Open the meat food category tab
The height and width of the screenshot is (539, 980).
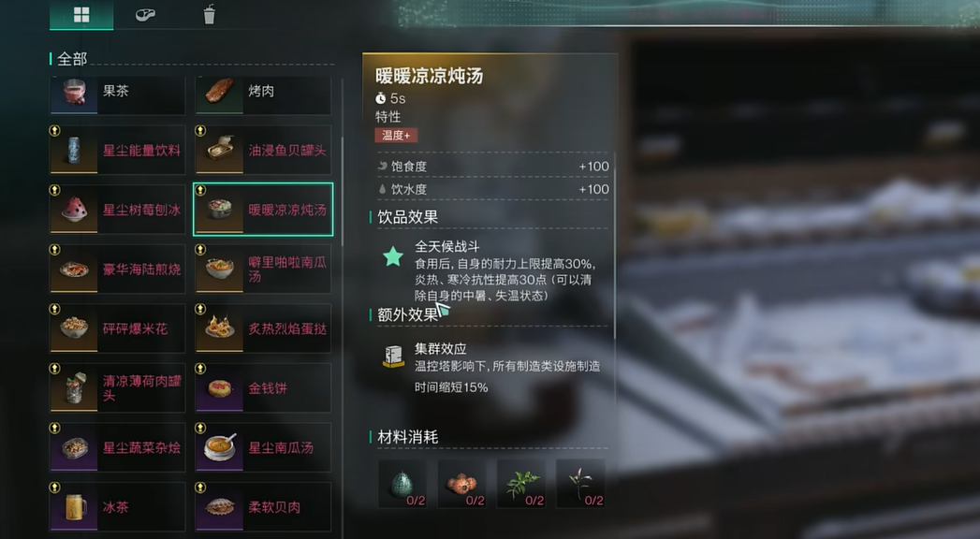click(x=145, y=14)
